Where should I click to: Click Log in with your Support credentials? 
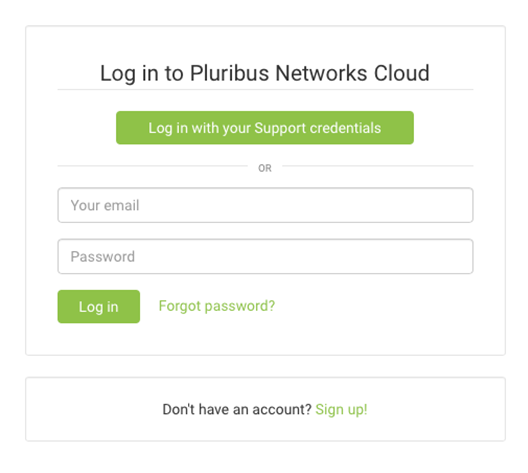point(265,128)
